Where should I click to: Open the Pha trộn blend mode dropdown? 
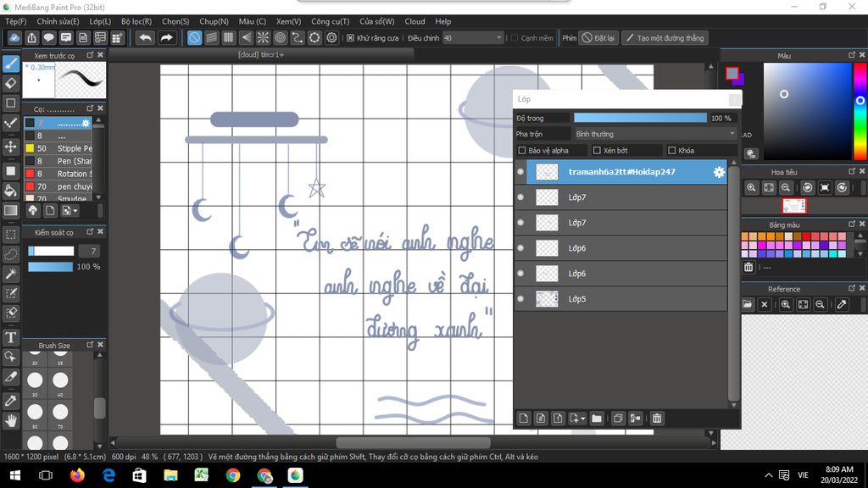[654, 134]
